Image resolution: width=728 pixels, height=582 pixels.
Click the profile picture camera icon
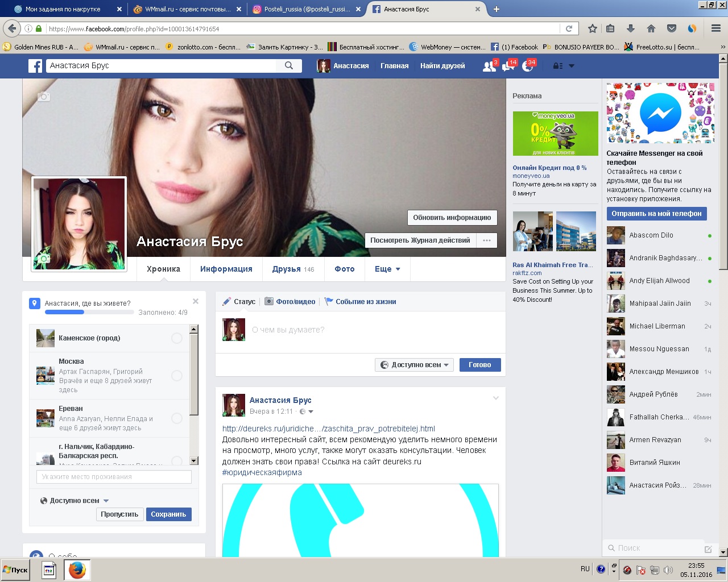click(x=43, y=259)
